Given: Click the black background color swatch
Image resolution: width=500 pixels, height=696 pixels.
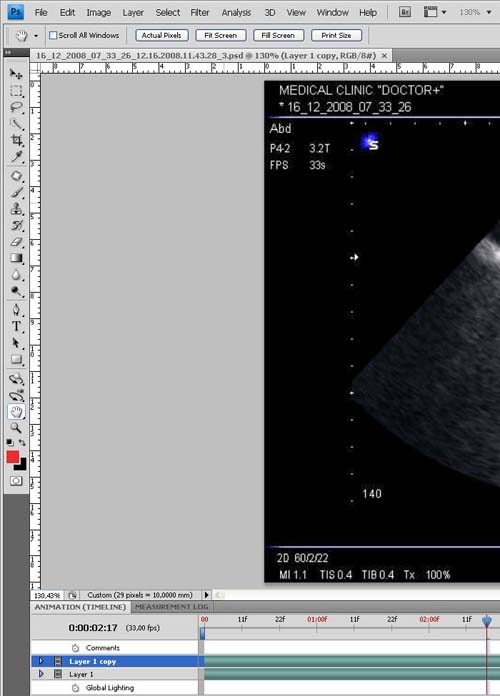Looking at the screenshot, I should [21, 465].
